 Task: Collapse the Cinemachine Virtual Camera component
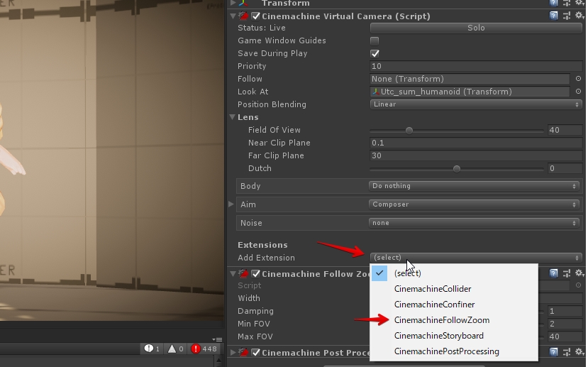pos(233,16)
